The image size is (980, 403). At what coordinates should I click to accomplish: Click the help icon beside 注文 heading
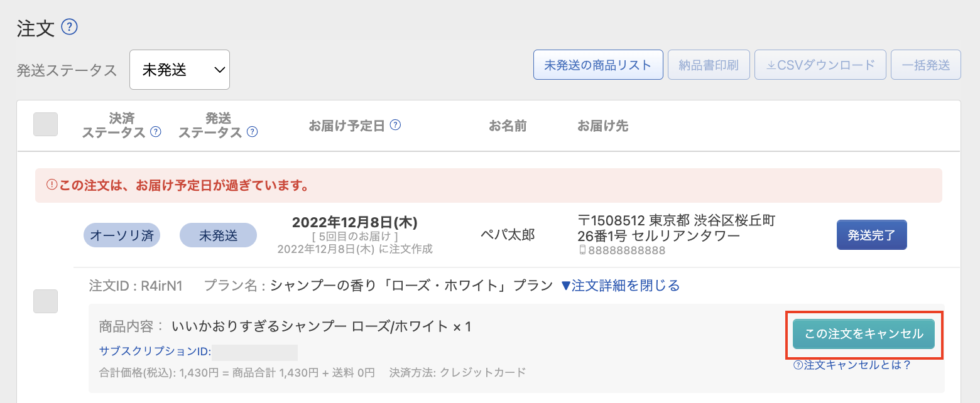pyautogui.click(x=69, y=27)
